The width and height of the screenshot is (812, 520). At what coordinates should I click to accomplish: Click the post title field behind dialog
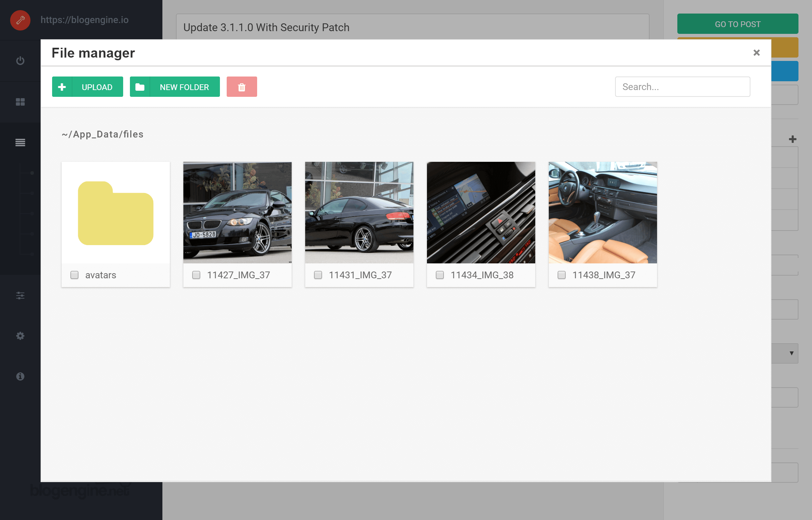tap(412, 27)
